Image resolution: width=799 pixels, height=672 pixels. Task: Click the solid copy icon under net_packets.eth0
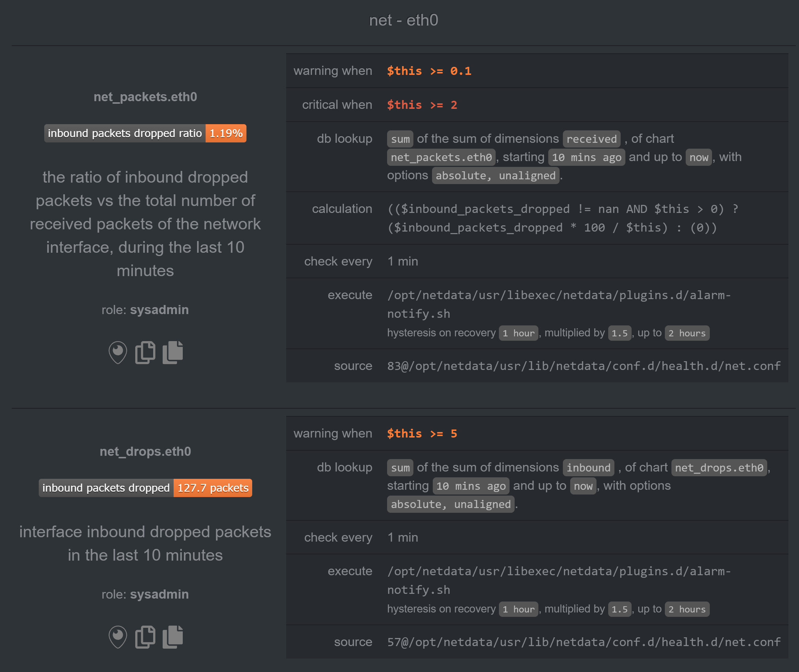click(173, 352)
